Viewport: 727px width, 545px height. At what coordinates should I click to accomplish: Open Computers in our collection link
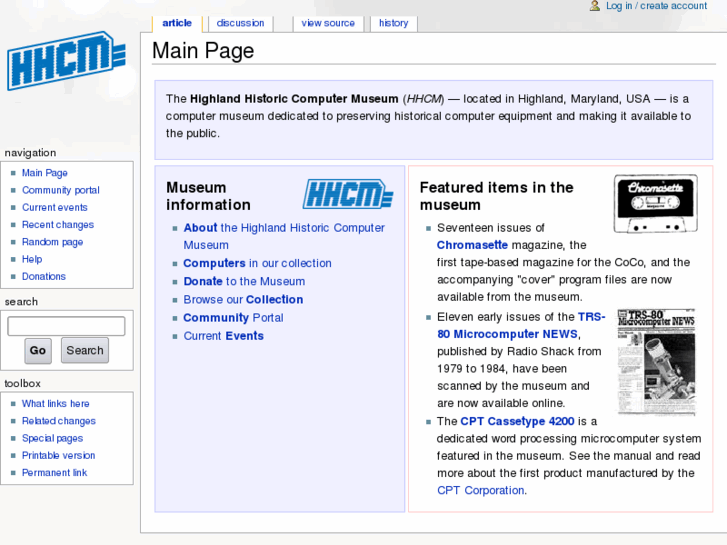pos(257,263)
